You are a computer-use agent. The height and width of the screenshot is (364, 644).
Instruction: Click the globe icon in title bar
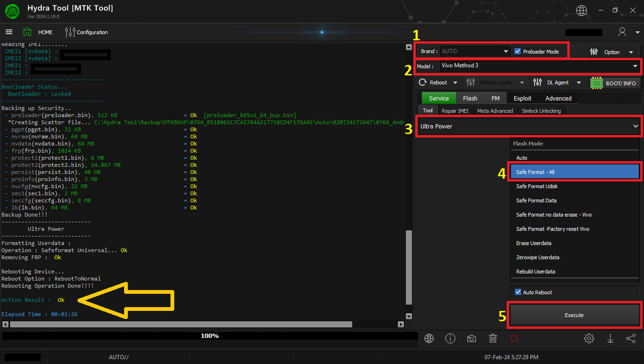[581, 10]
